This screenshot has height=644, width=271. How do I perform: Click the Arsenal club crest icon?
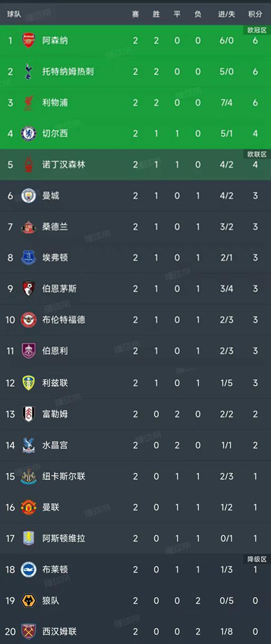coord(29,40)
